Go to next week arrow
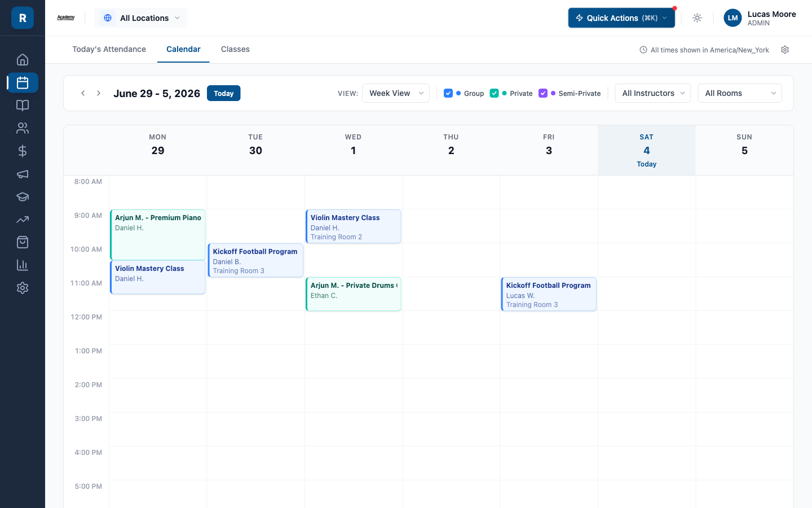The width and height of the screenshot is (812, 508). pos(99,93)
